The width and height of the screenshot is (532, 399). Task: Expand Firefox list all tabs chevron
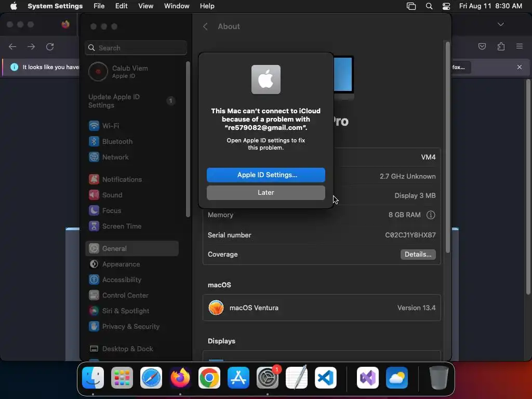(x=501, y=24)
